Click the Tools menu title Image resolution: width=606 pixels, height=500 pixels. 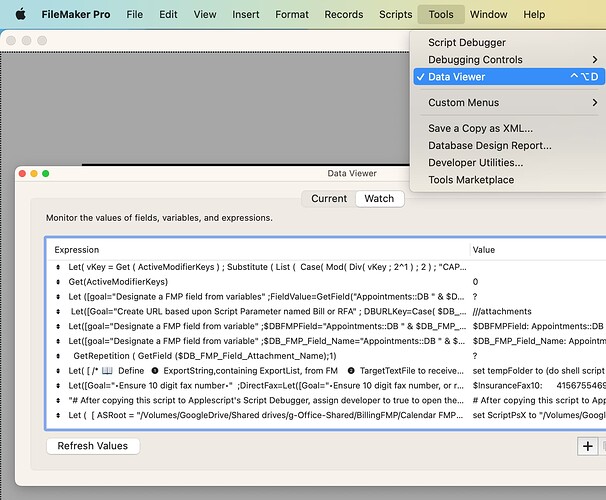[441, 15]
